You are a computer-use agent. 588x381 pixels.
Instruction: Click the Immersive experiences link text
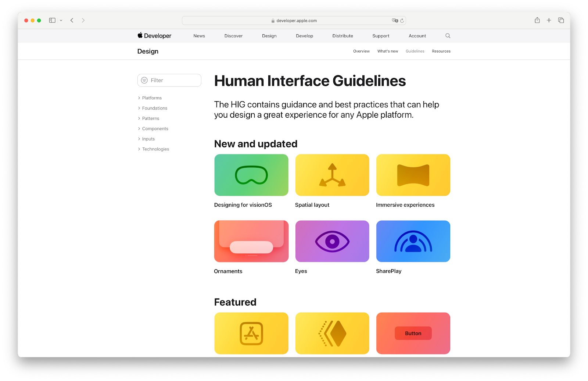tap(405, 205)
